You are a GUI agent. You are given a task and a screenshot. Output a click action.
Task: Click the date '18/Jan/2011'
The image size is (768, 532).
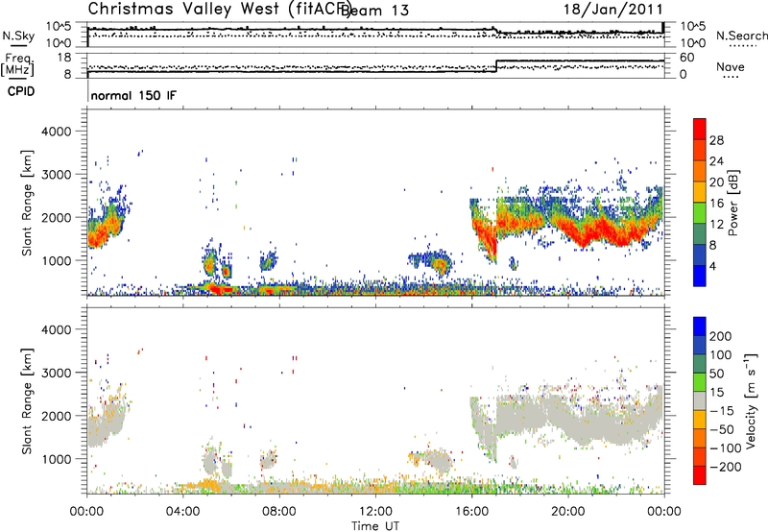click(613, 10)
